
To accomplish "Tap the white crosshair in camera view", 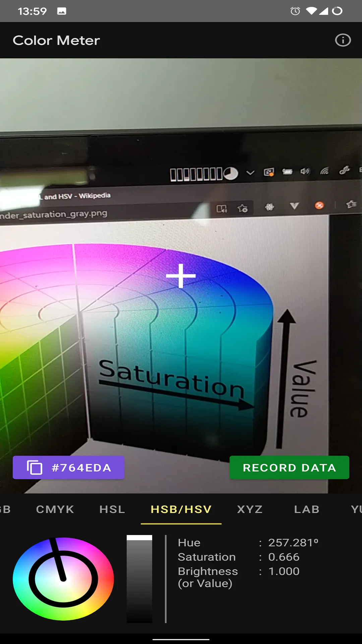I will (x=181, y=276).
